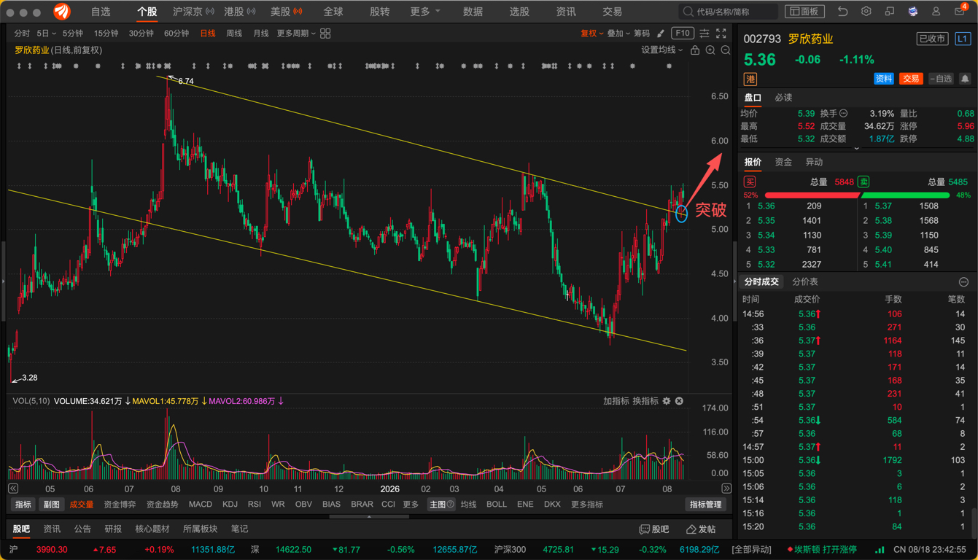Open settings gear in top bar

866,12
